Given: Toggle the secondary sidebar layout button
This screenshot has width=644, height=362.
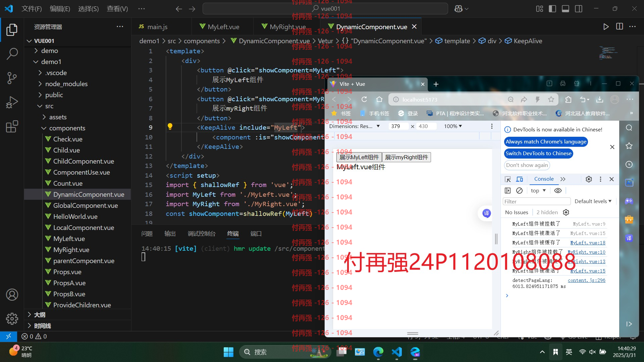Looking at the screenshot, I should (x=579, y=9).
